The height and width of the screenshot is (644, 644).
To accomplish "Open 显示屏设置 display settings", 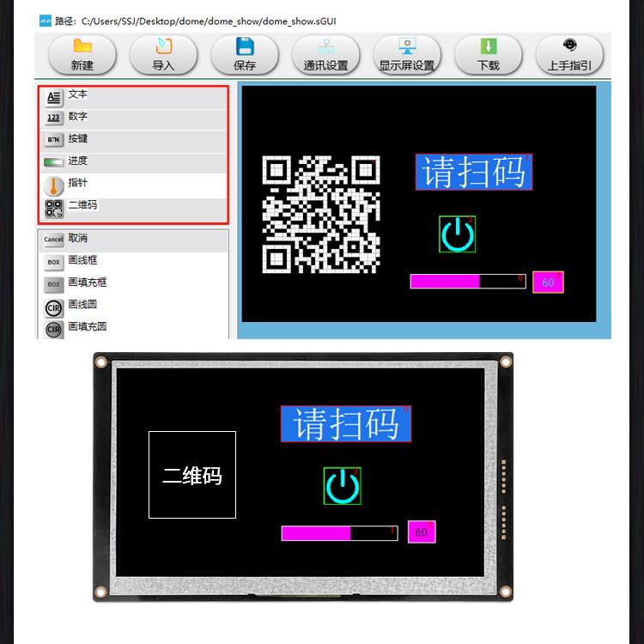I will click(x=407, y=55).
